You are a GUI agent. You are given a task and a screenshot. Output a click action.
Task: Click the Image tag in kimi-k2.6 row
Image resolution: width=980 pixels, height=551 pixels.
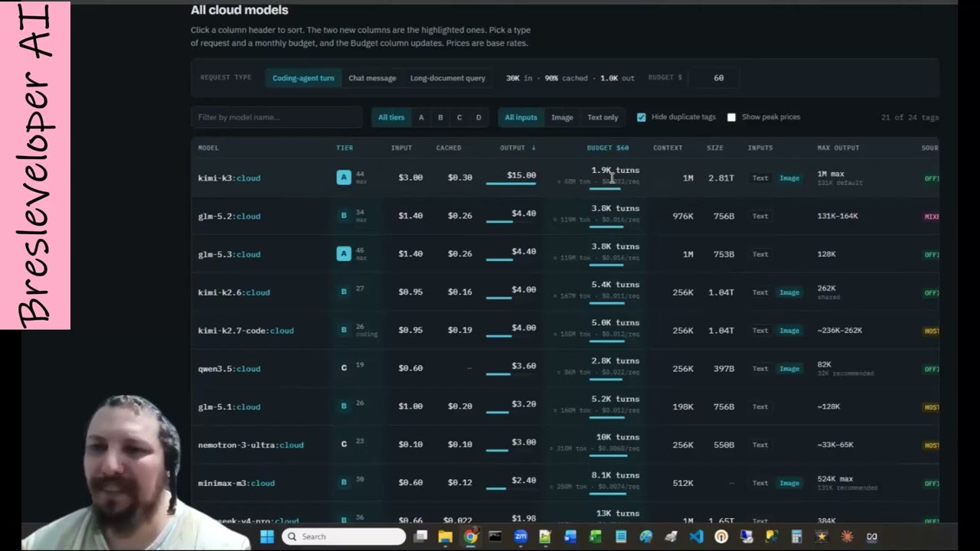(x=789, y=292)
